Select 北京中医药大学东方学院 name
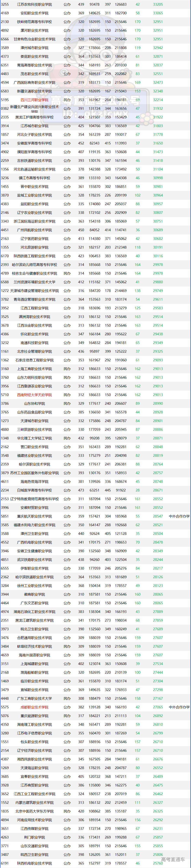Image resolution: width=191 pixels, height=868 pixels. click(x=35, y=811)
